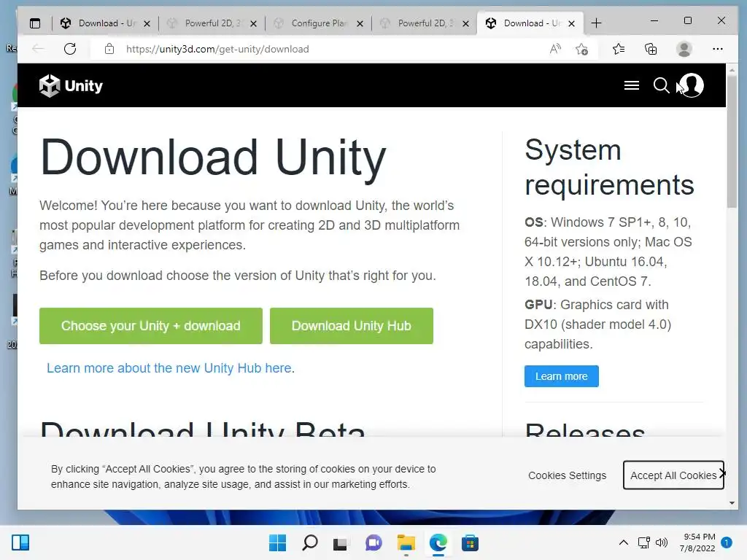Click the page vertical scrollbar thumb
The width and height of the screenshot is (747, 560).
(732, 141)
